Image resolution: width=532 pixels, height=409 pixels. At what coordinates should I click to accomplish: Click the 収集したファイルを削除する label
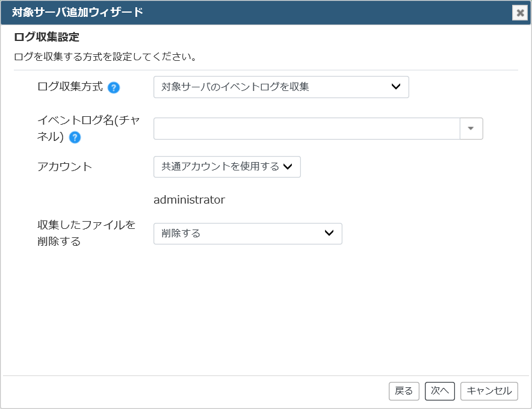click(86, 233)
